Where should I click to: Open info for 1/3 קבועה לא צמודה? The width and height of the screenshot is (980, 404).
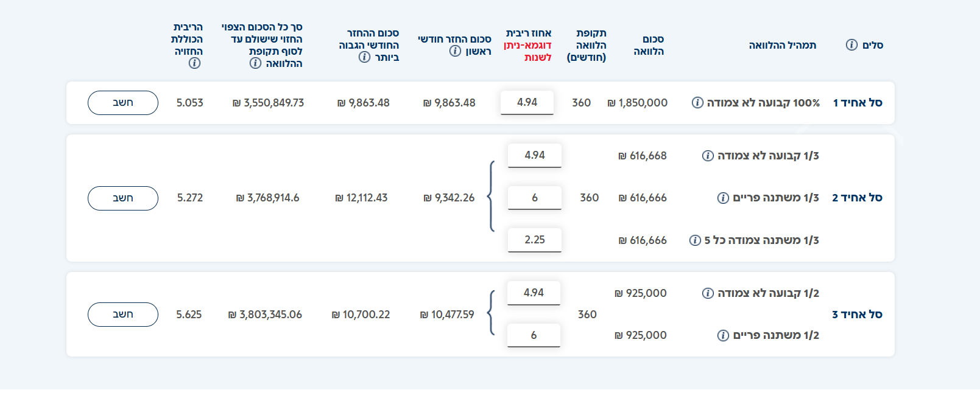(708, 156)
